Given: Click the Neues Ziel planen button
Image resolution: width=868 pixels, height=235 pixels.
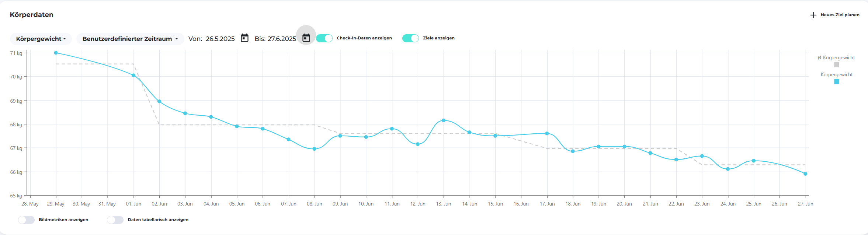Looking at the screenshot, I should click(x=840, y=15).
